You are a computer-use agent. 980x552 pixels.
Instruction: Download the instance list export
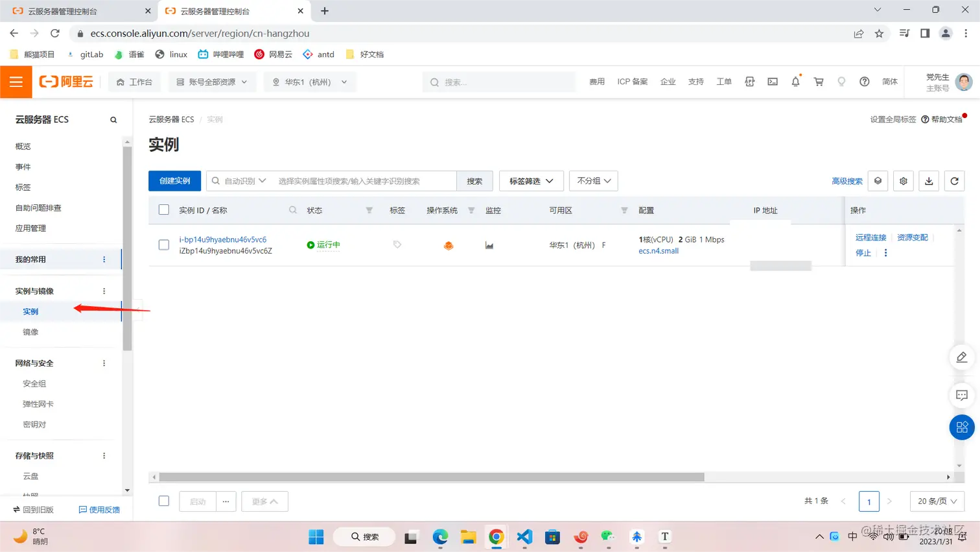pos(928,181)
